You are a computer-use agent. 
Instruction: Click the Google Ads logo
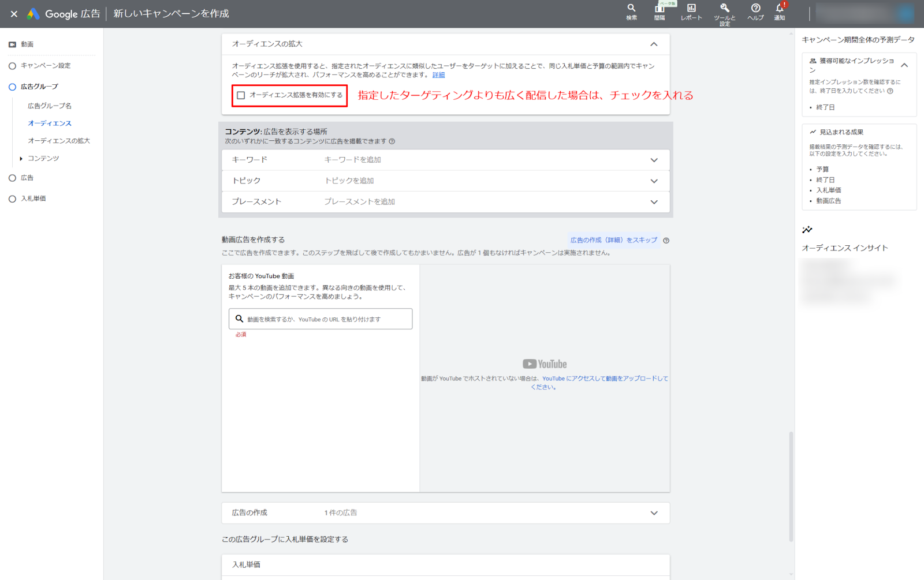point(33,14)
